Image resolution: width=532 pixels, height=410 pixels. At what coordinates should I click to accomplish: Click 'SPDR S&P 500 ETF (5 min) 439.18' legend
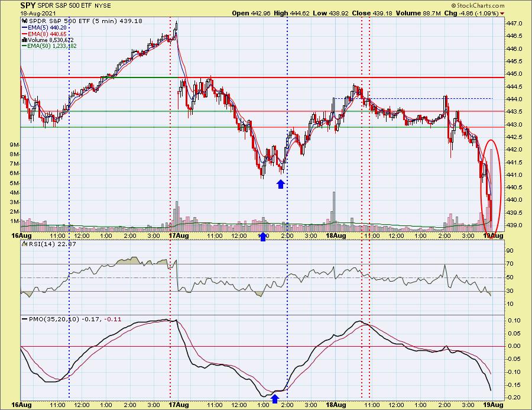(x=85, y=21)
